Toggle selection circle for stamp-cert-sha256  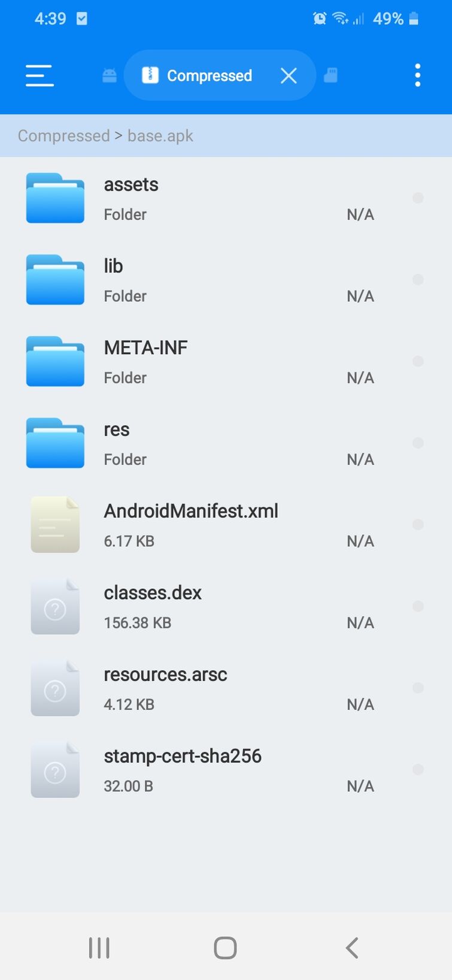418,770
